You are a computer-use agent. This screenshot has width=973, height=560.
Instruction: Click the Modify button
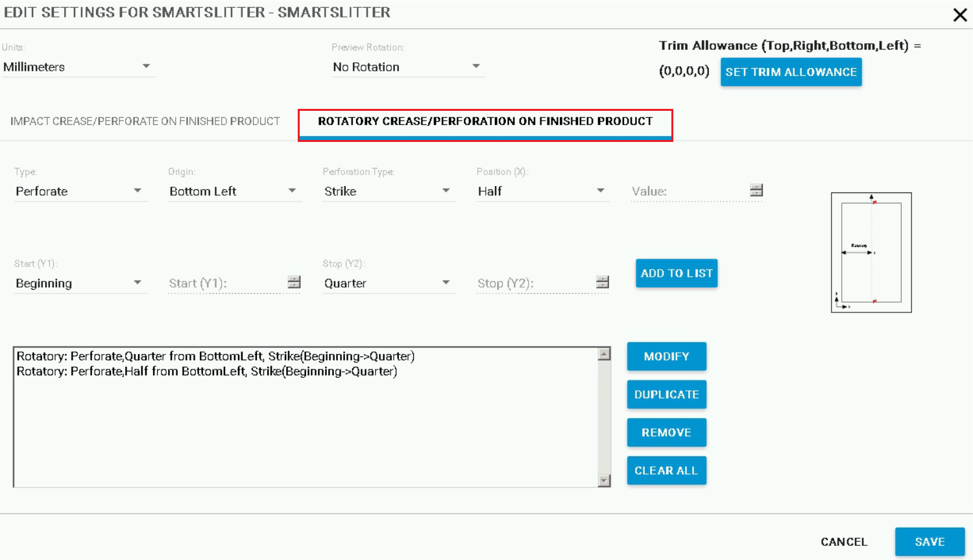(x=666, y=356)
